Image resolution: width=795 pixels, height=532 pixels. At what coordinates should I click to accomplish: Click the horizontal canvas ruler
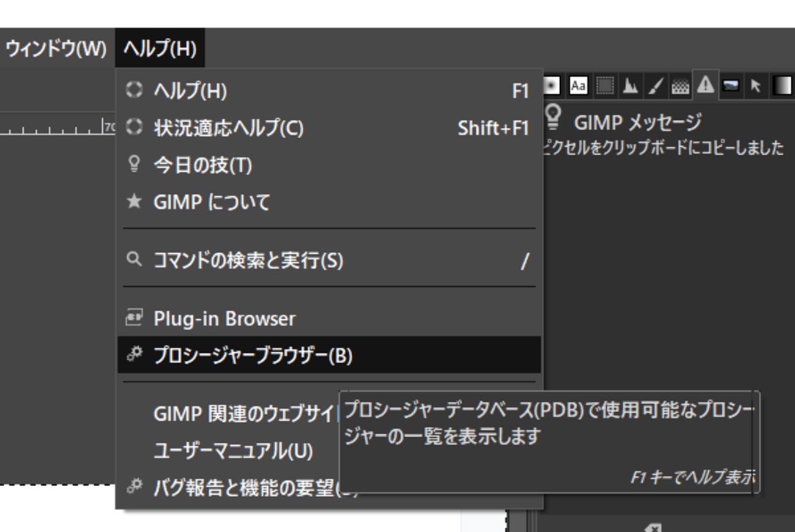[55, 125]
